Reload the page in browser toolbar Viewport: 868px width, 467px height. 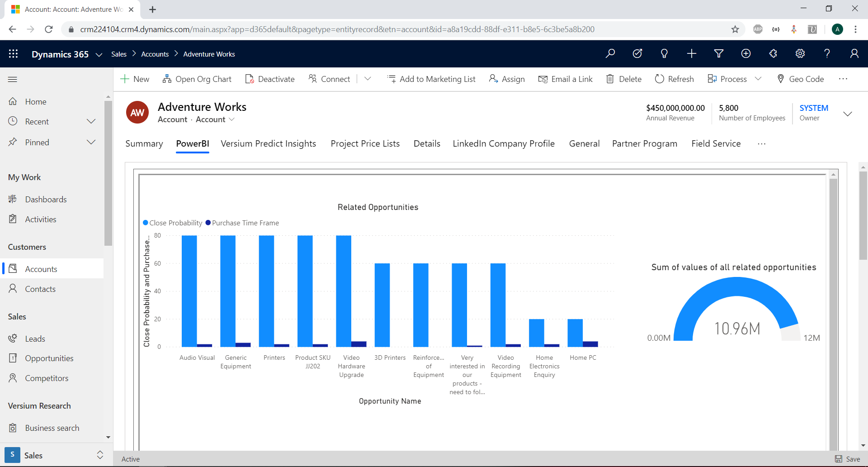point(49,29)
